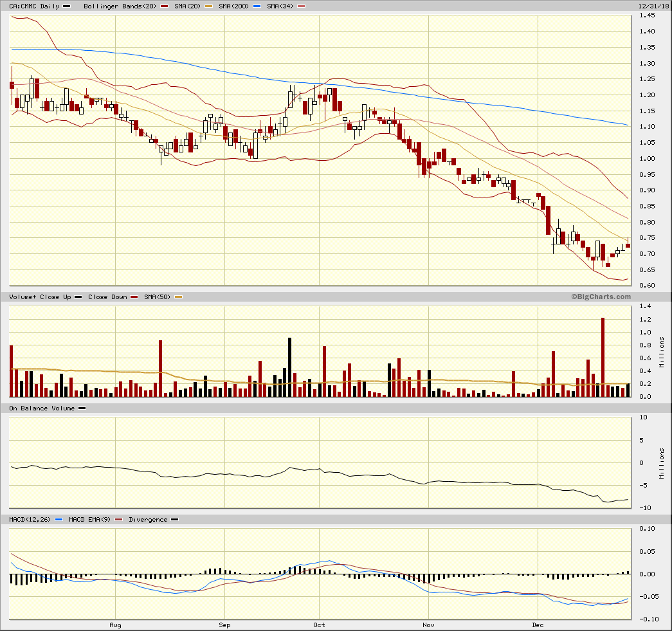Click the Oct month label on time axis
Image resolution: width=672 pixels, height=631 pixels.
pos(320,625)
